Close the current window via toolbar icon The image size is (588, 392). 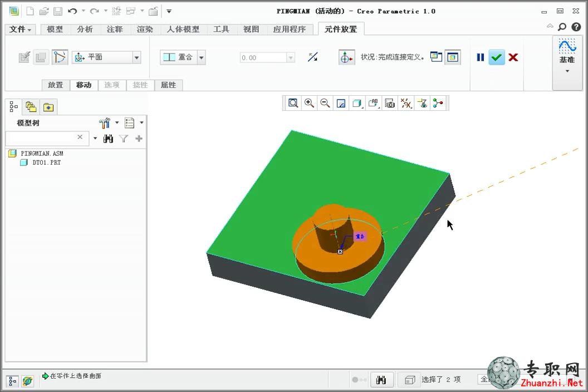153,11
